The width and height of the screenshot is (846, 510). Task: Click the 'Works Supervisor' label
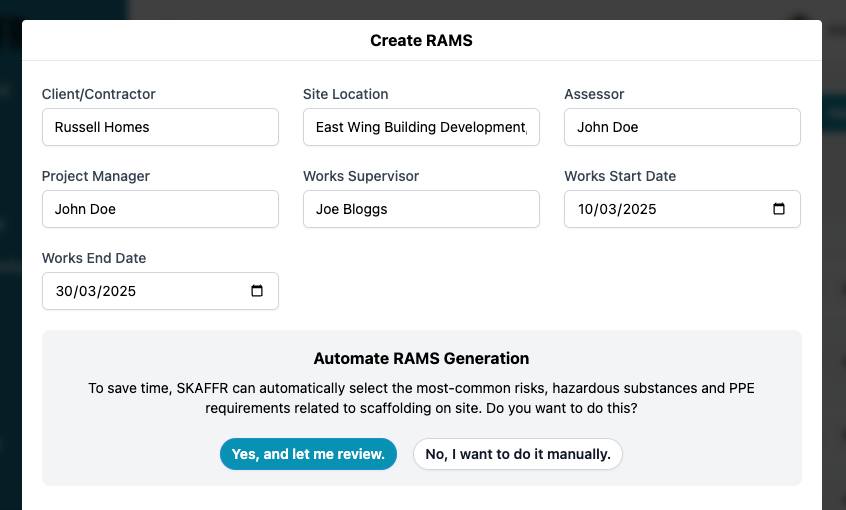361,176
